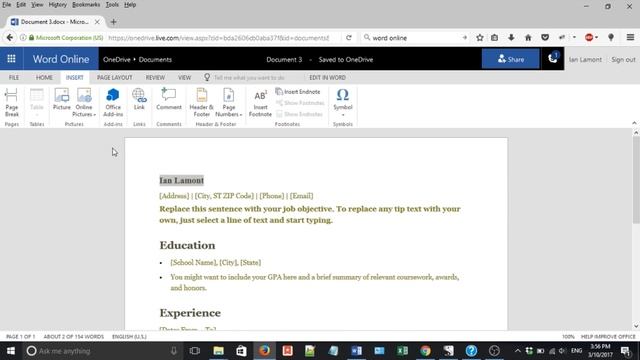Open File Explorer from the taskbar
The width and height of the screenshot is (640, 360).
218,351
